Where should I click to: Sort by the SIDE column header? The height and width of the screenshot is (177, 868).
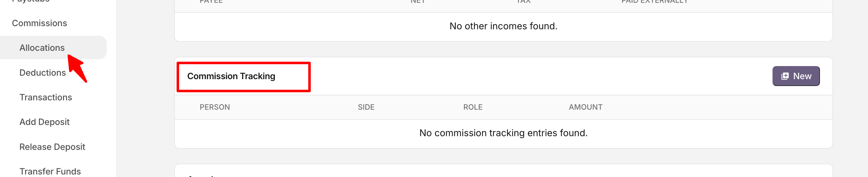[366, 107]
